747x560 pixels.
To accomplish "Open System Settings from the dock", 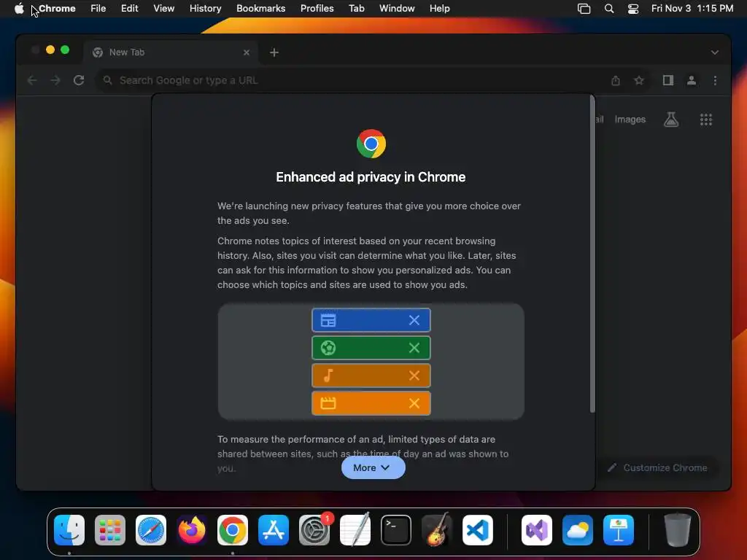I will point(314,530).
